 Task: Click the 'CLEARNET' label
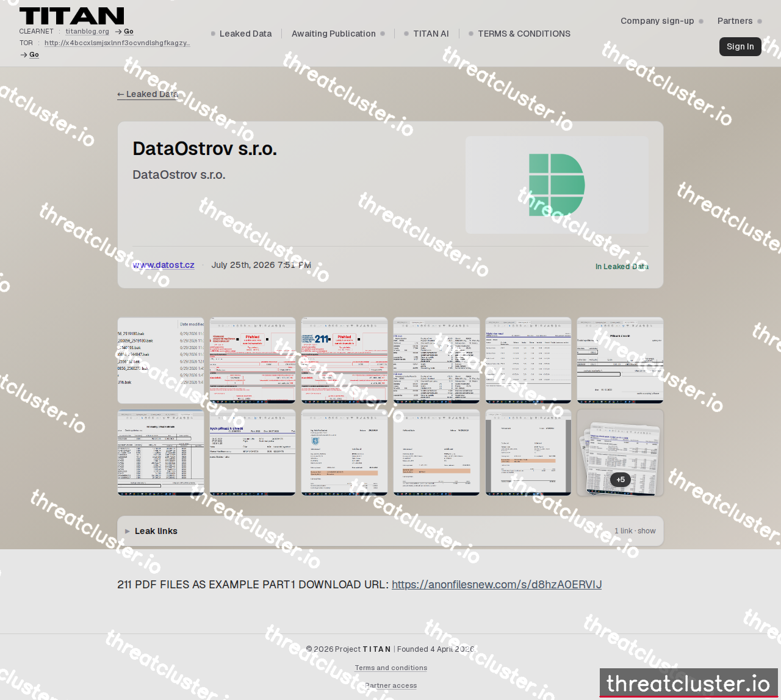coord(37,31)
